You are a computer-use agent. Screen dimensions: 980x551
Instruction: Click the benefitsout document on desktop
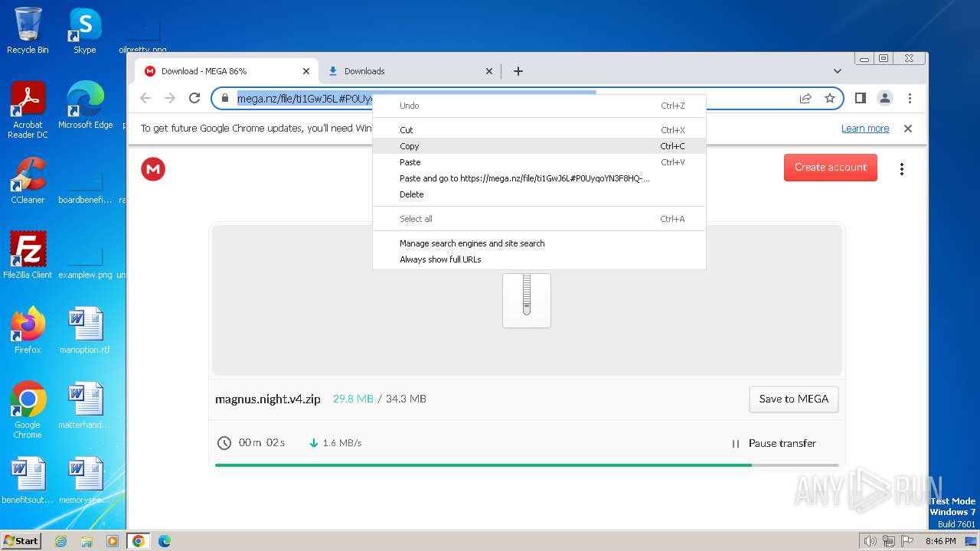point(28,481)
